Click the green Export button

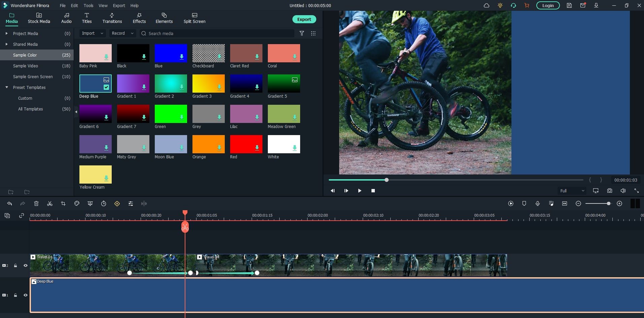[304, 19]
